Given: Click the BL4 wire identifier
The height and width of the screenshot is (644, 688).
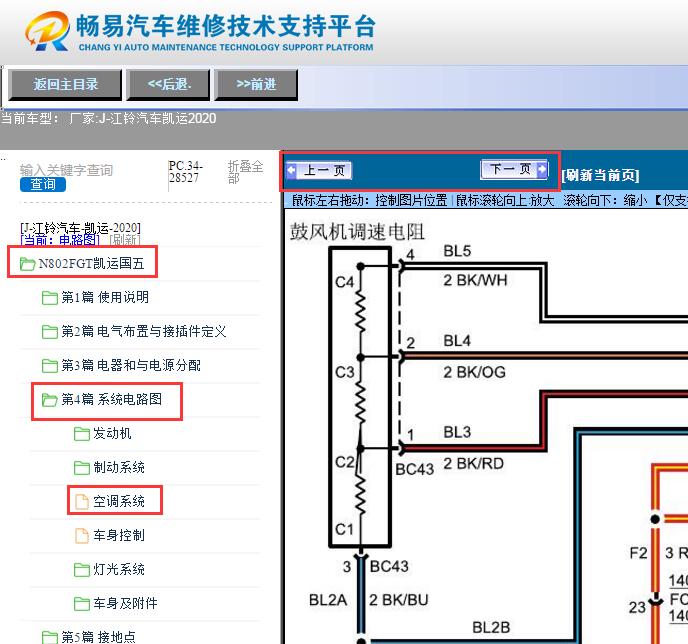Looking at the screenshot, I should click(x=457, y=340).
